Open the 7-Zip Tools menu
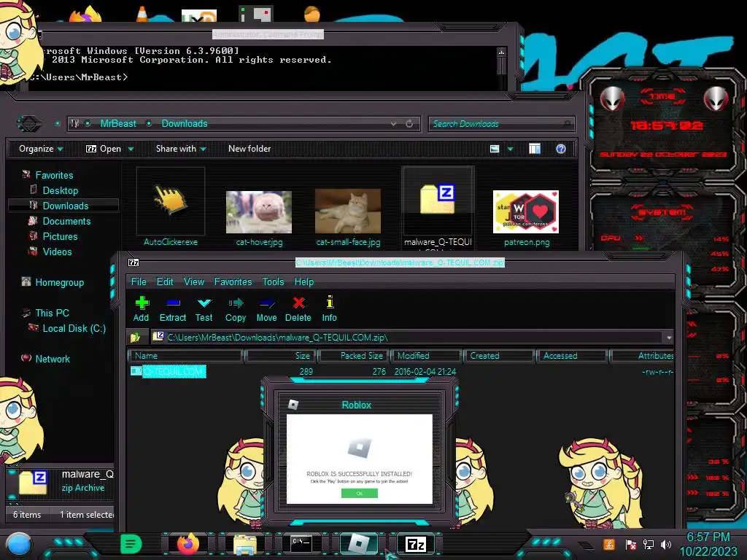The image size is (747, 560). pos(273,282)
